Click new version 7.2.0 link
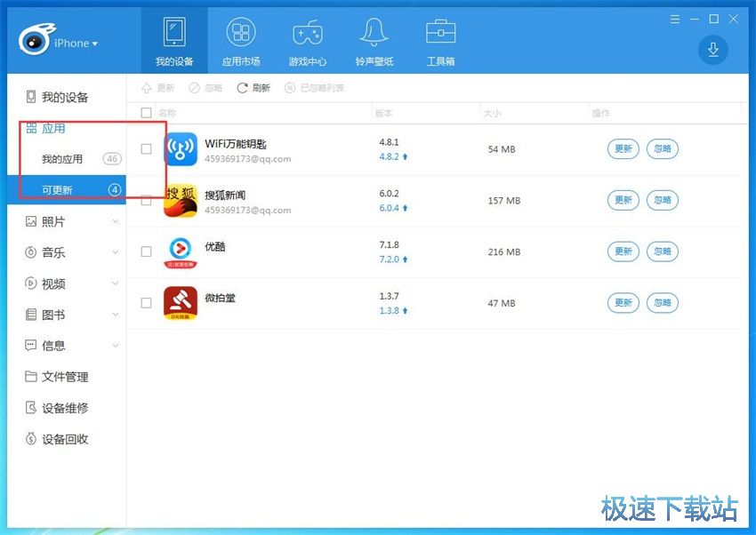Image resolution: width=756 pixels, height=535 pixels. 393,260
